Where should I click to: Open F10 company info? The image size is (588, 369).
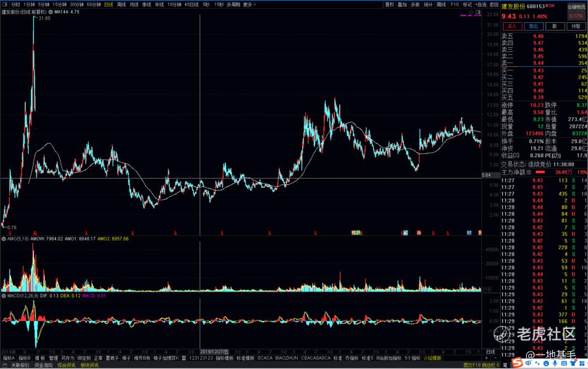pyautogui.click(x=455, y=4)
